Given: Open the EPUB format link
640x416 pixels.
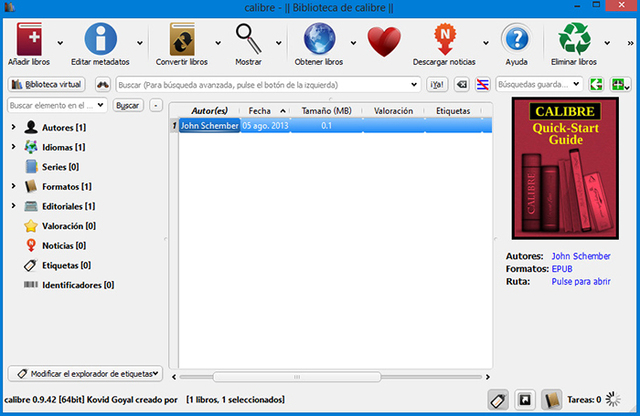Looking at the screenshot, I should click(x=562, y=269).
